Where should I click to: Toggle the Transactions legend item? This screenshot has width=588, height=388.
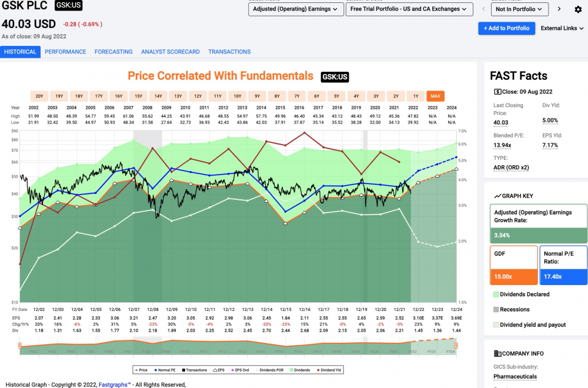click(195, 370)
